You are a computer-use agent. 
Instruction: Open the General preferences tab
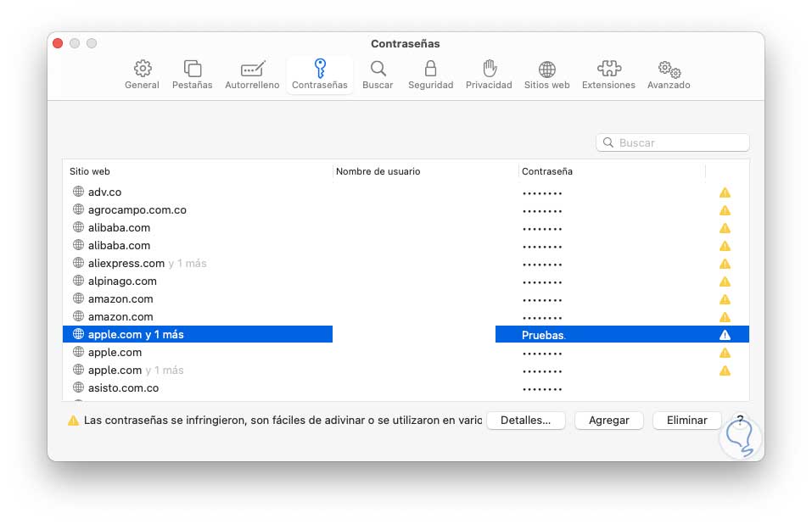[x=142, y=75]
